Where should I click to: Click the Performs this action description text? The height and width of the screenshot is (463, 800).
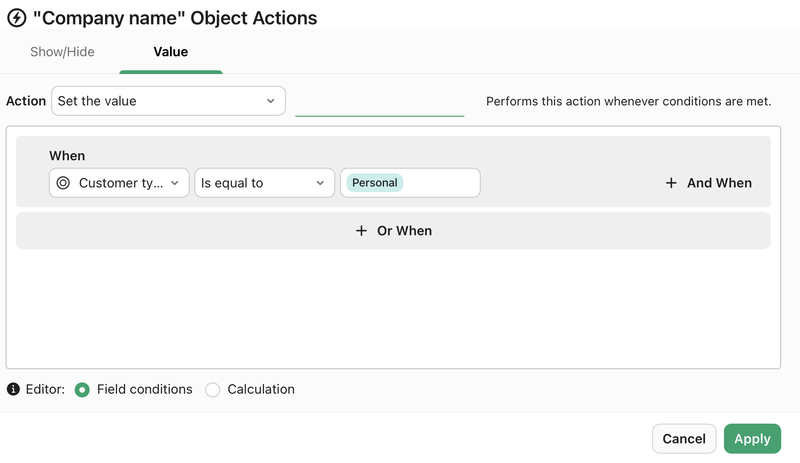point(629,102)
